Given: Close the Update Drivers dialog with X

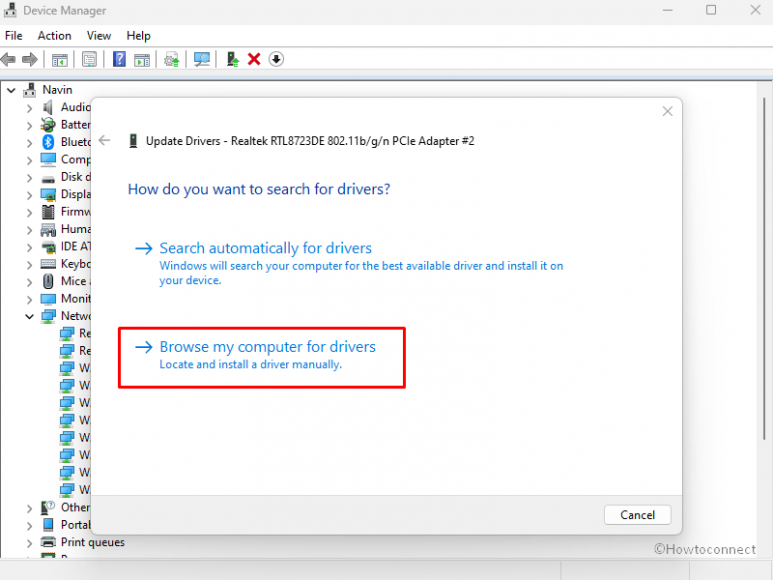Looking at the screenshot, I should point(668,111).
